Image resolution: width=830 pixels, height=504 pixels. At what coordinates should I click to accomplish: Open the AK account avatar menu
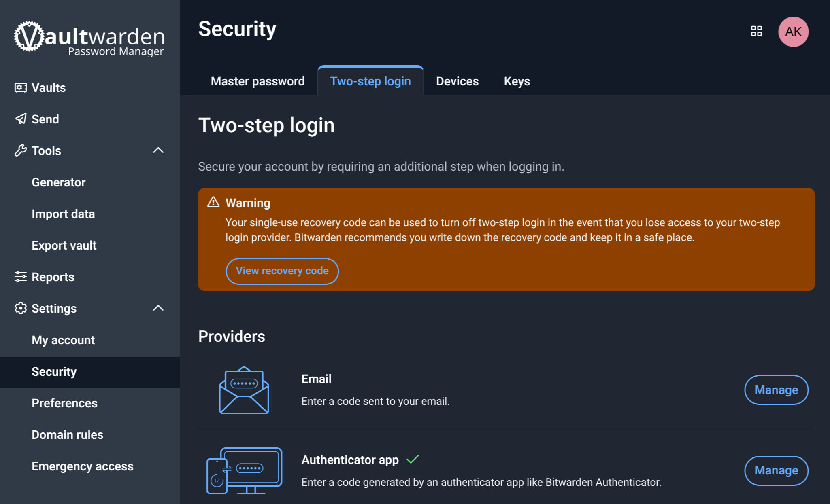tap(793, 32)
